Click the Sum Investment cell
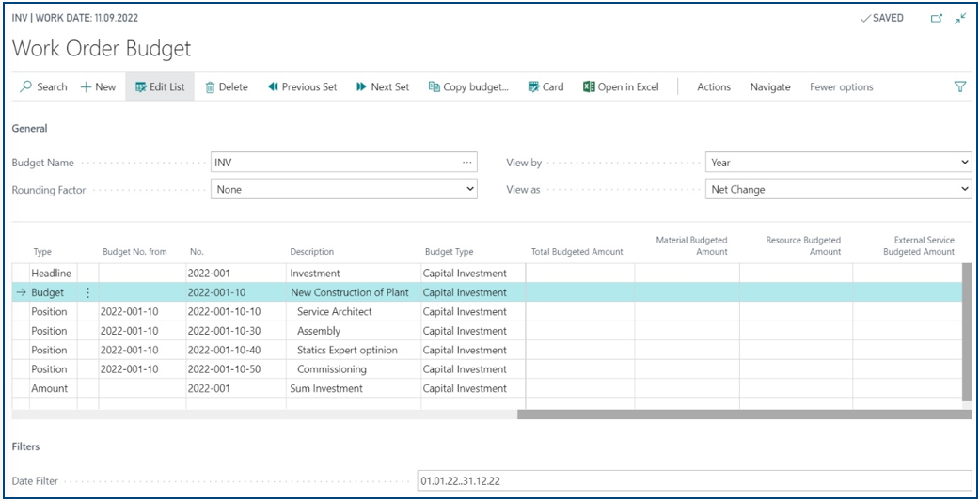The height and width of the screenshot is (501, 980). click(x=353, y=388)
